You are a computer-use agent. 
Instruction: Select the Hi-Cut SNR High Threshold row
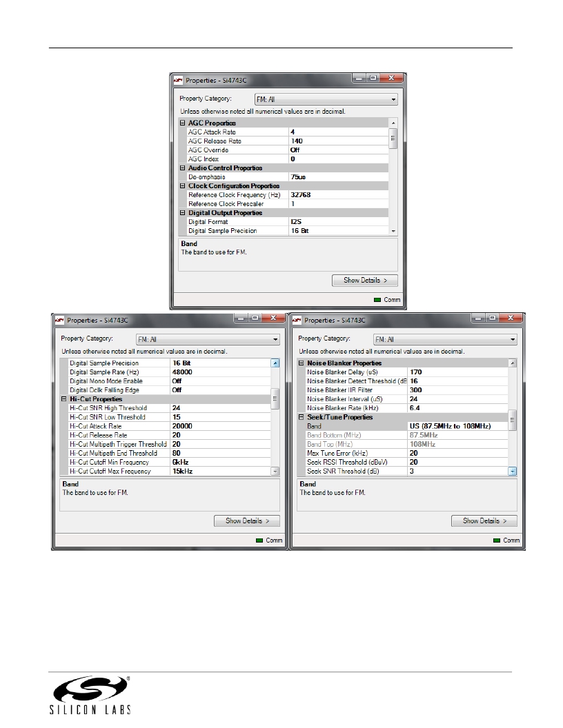click(169, 408)
